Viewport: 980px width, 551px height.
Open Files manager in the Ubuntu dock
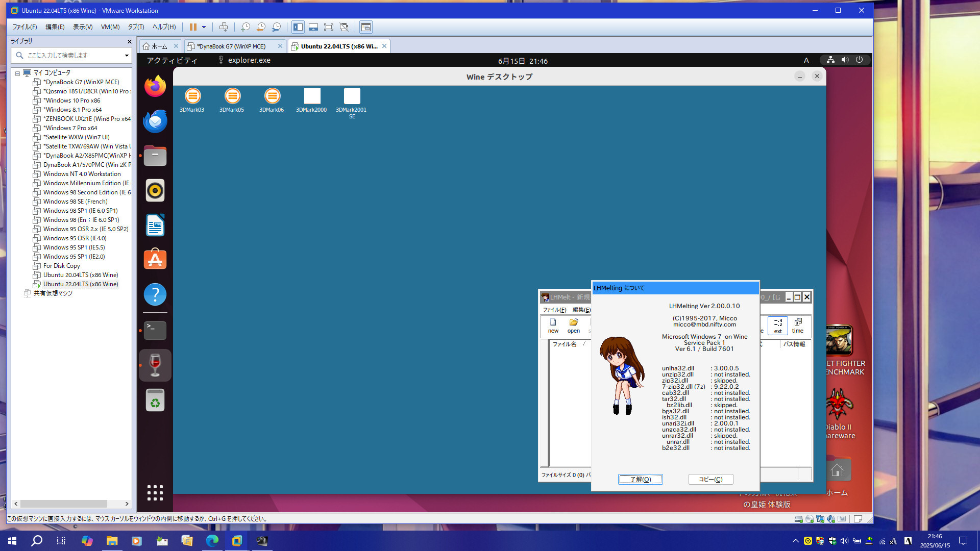click(155, 156)
